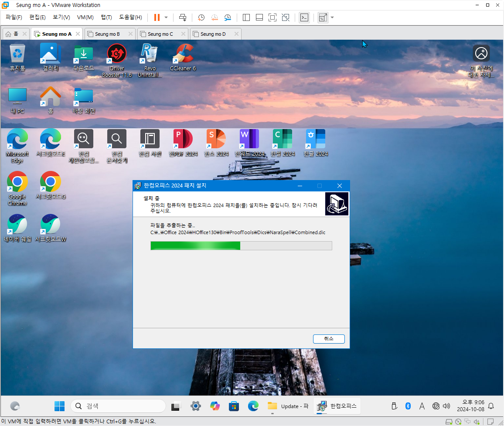
Task: Open the 편집(E) menu
Action: pyautogui.click(x=37, y=17)
